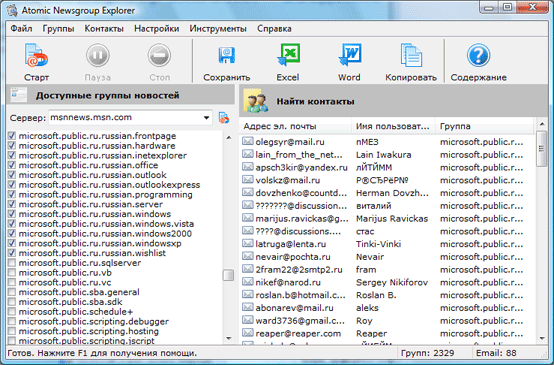554x365 pixels.
Task: Click contacts list scrollbar up arrow
Action: pyautogui.click(x=542, y=124)
